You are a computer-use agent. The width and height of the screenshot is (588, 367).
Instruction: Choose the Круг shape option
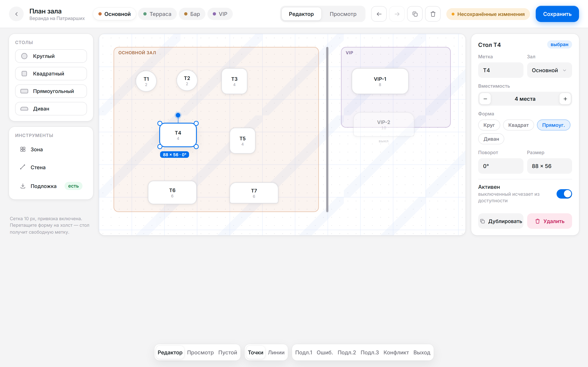[x=489, y=125]
